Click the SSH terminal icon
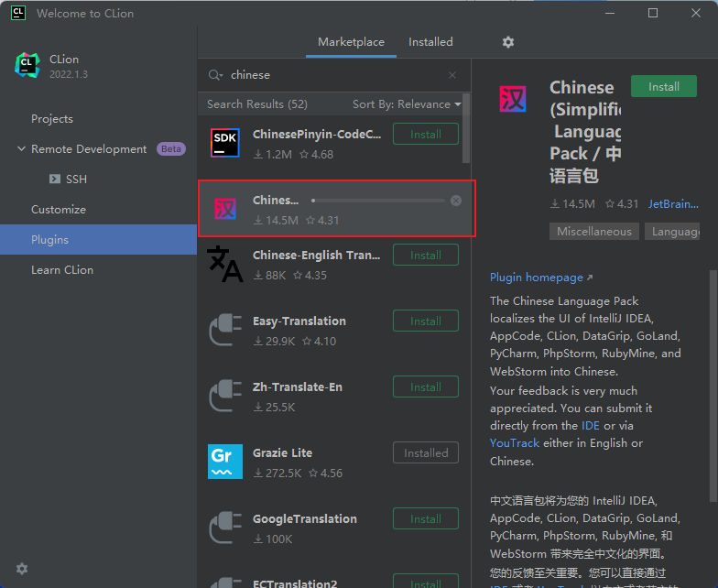This screenshot has height=588, width=718. 55,179
